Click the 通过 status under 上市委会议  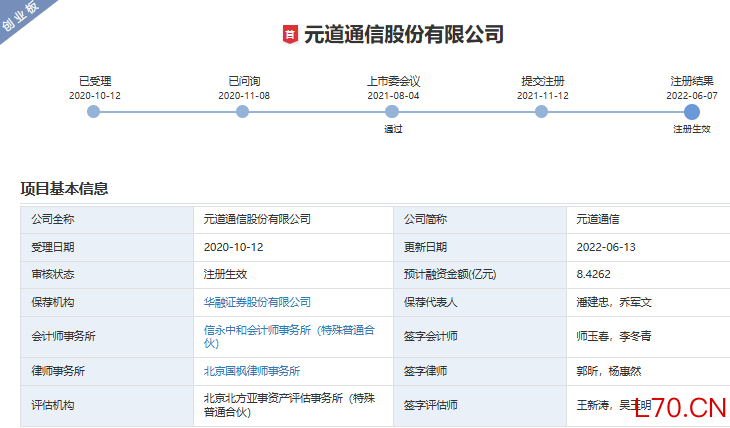coord(393,129)
